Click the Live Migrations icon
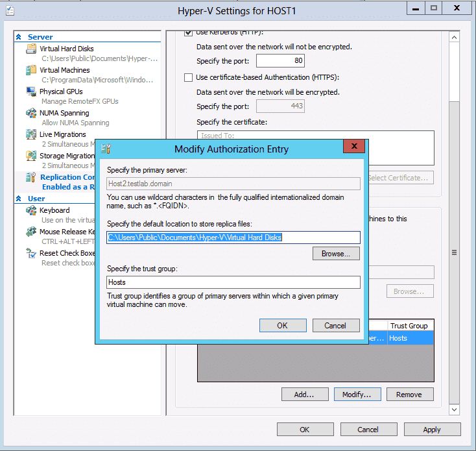The image size is (476, 451). point(31,134)
